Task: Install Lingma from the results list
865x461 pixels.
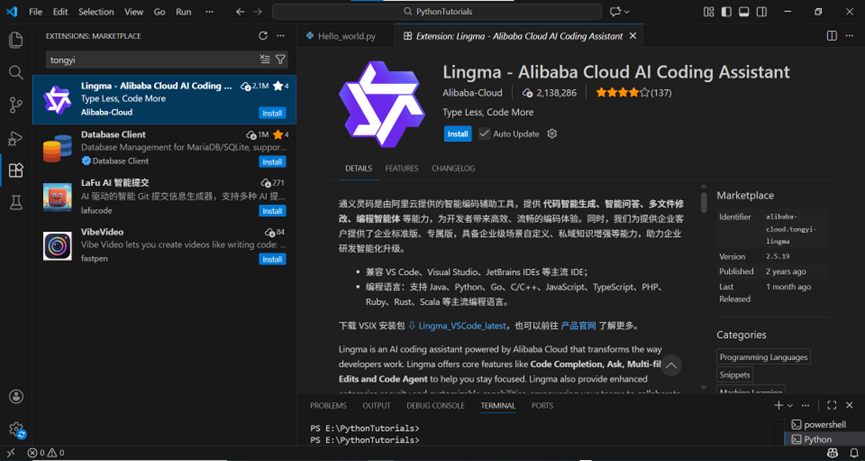Action: point(273,113)
